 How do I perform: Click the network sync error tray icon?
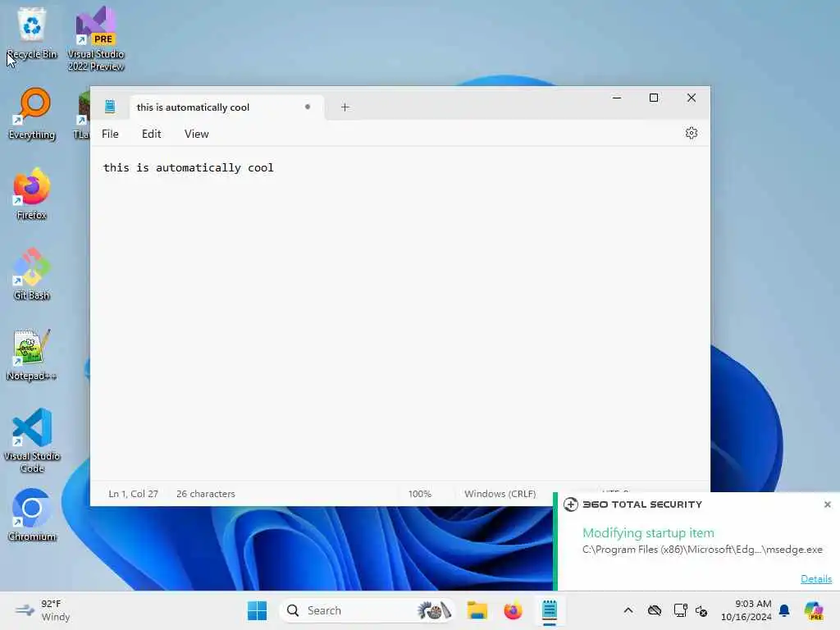point(701,610)
